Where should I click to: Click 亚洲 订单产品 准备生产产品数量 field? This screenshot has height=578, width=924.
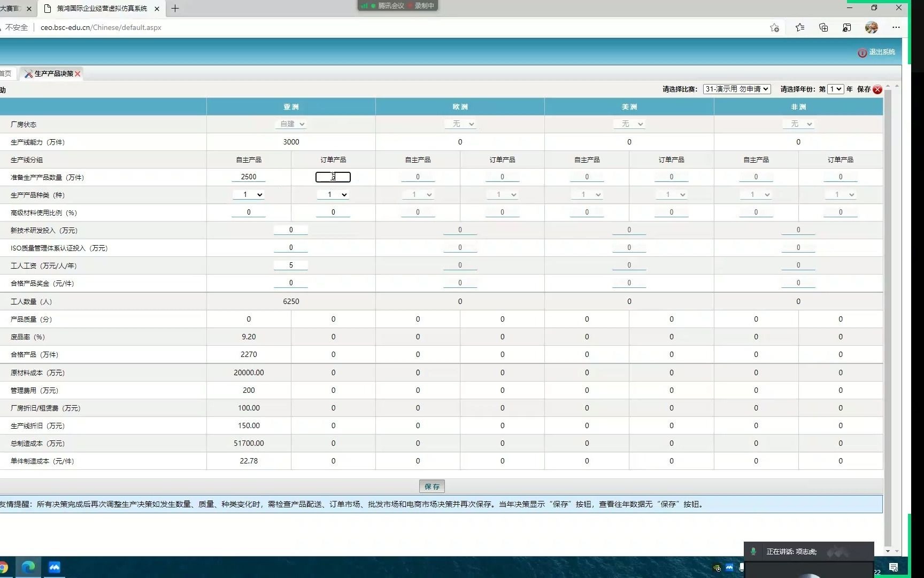click(333, 177)
